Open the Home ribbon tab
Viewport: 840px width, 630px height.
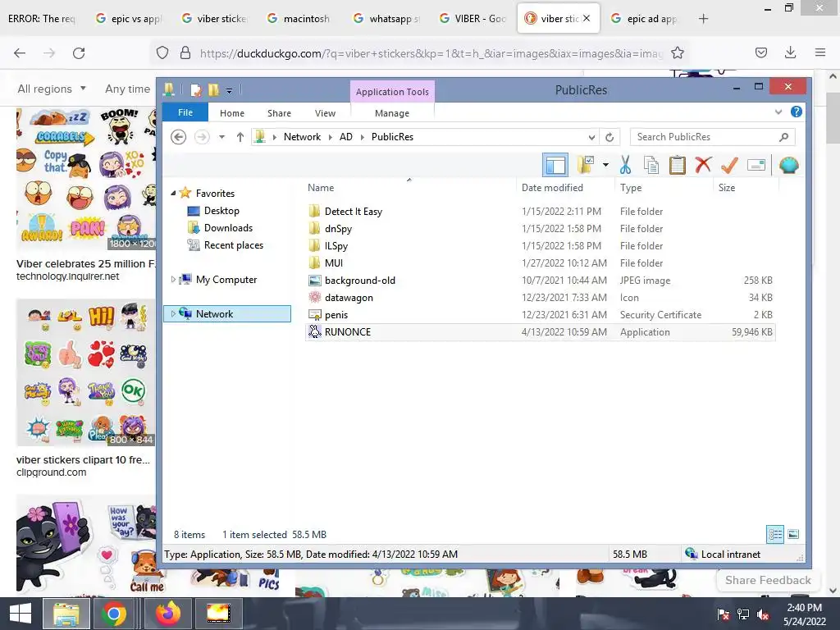point(232,113)
